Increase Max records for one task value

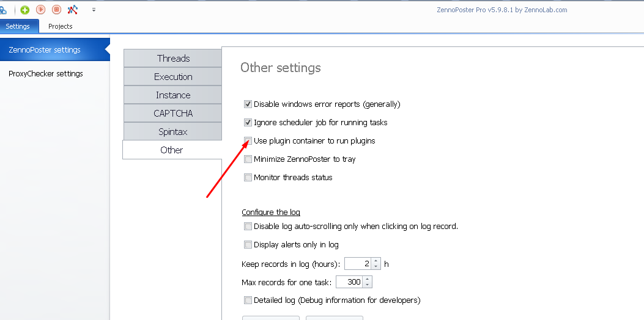click(367, 279)
